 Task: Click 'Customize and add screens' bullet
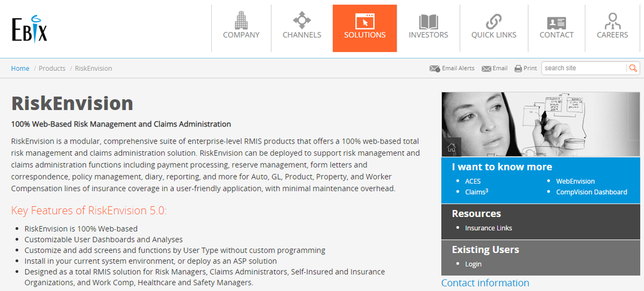[x=175, y=250]
